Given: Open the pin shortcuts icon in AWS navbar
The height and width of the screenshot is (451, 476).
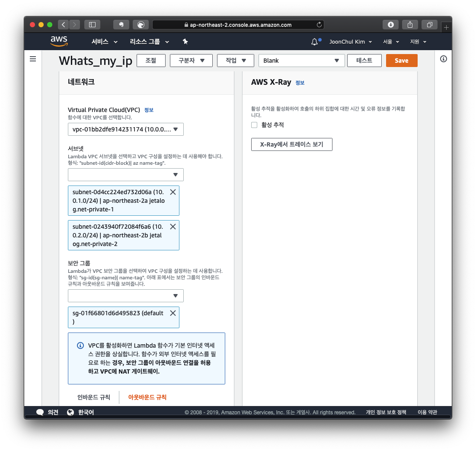Looking at the screenshot, I should (185, 42).
